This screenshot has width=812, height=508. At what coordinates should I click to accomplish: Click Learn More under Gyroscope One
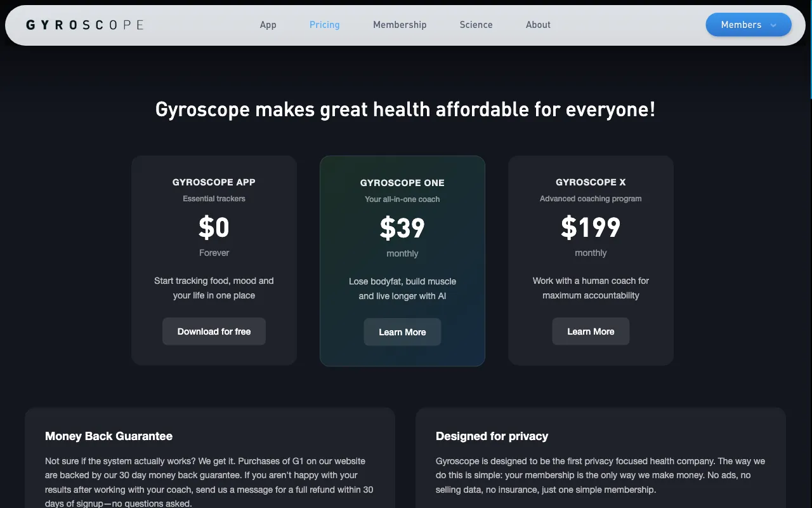point(402,332)
